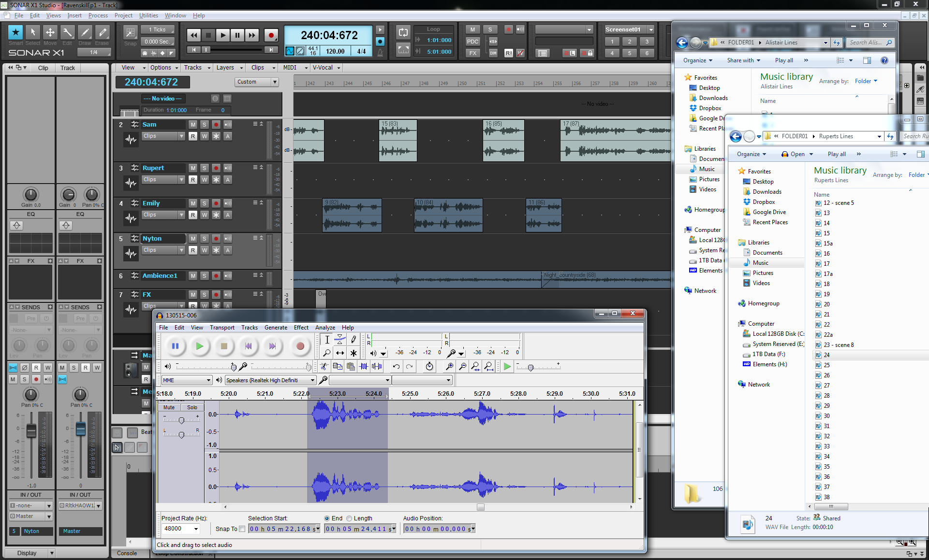Image resolution: width=929 pixels, height=560 pixels.
Task: Select the Smart tool in SONAR toolbar
Action: 15,32
